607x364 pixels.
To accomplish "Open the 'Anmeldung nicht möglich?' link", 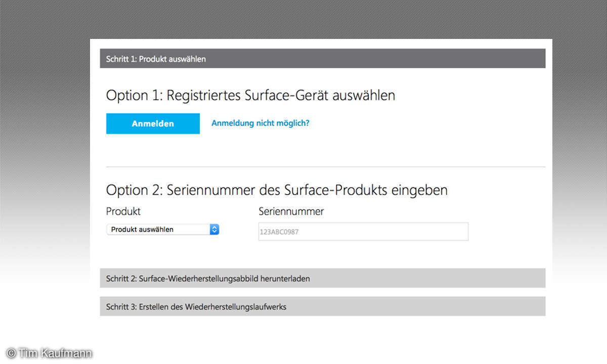I will pos(260,123).
